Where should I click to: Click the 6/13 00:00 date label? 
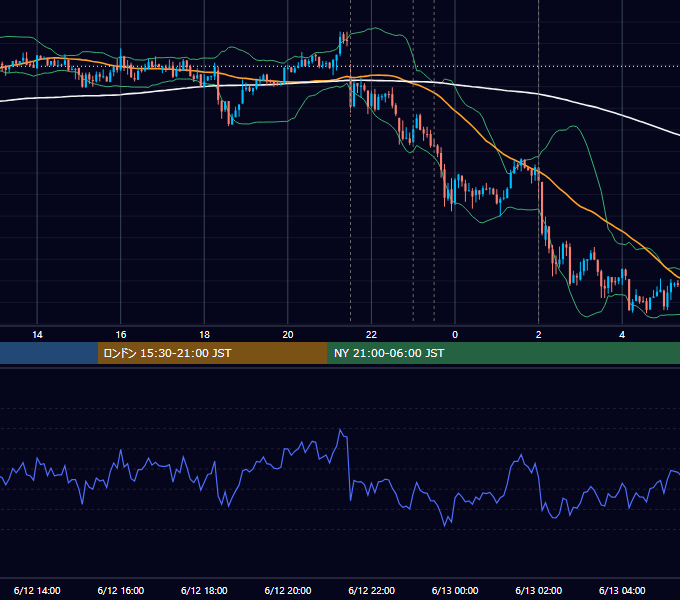point(455,590)
